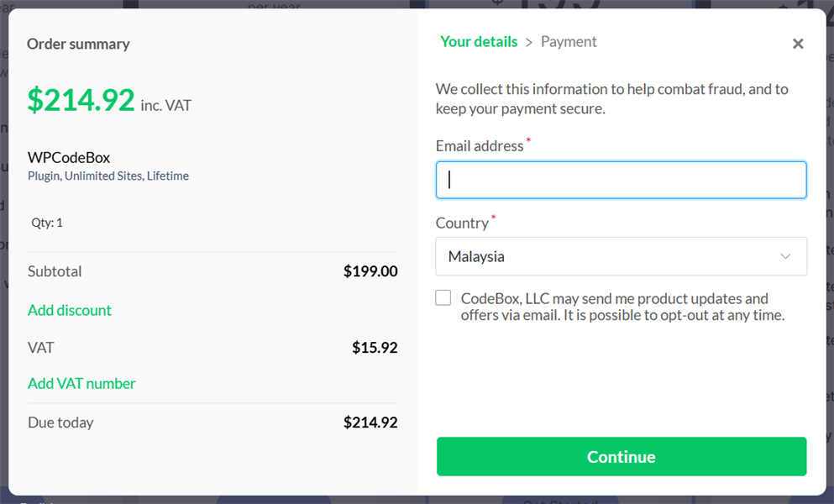This screenshot has height=504, width=834.
Task: Click the chevron arrow in the Country field
Action: tap(785, 256)
